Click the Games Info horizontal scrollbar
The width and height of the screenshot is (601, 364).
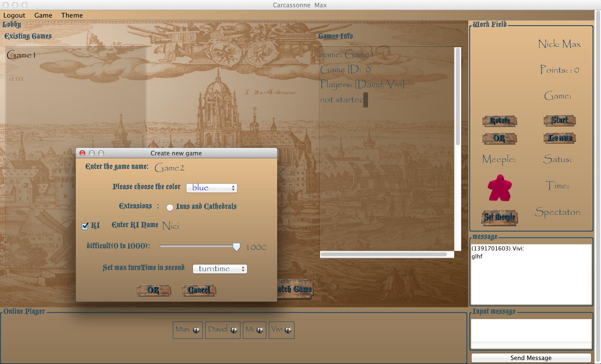tap(383, 254)
